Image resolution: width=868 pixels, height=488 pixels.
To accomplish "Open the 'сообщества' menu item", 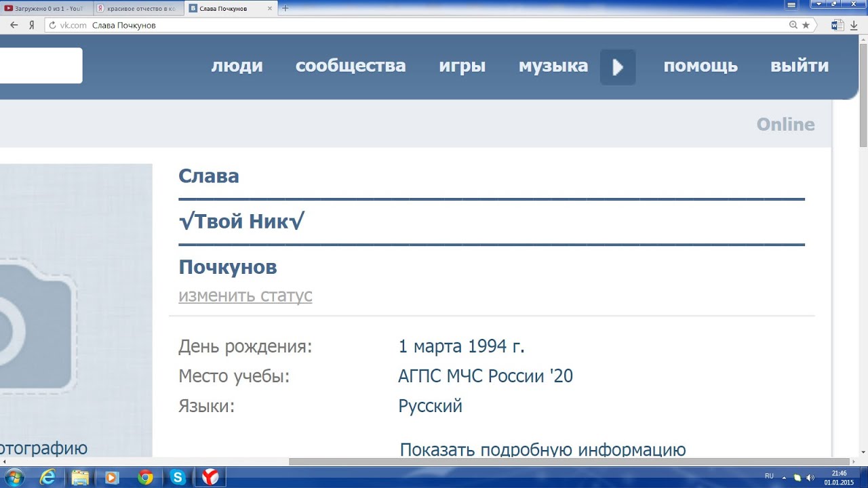I will pyautogui.click(x=351, y=66).
